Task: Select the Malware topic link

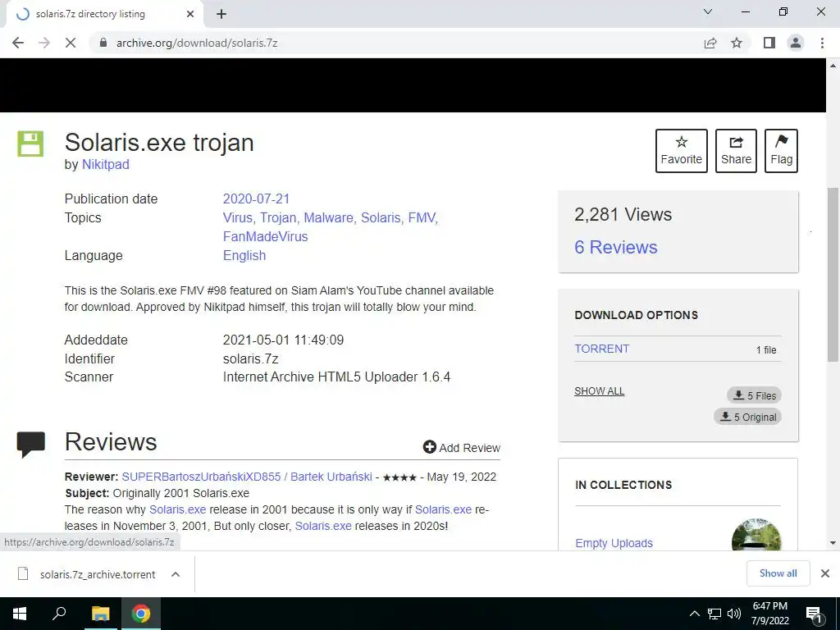Action: pos(328,217)
